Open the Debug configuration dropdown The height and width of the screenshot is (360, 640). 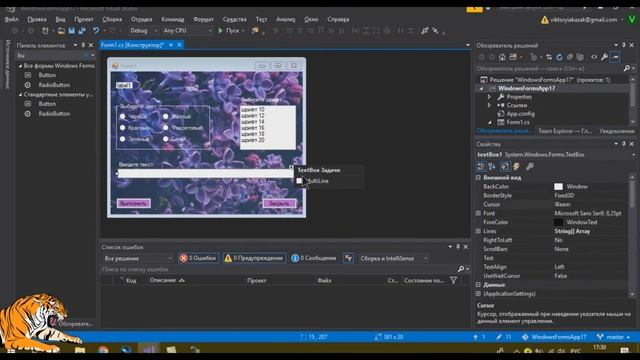143,31
